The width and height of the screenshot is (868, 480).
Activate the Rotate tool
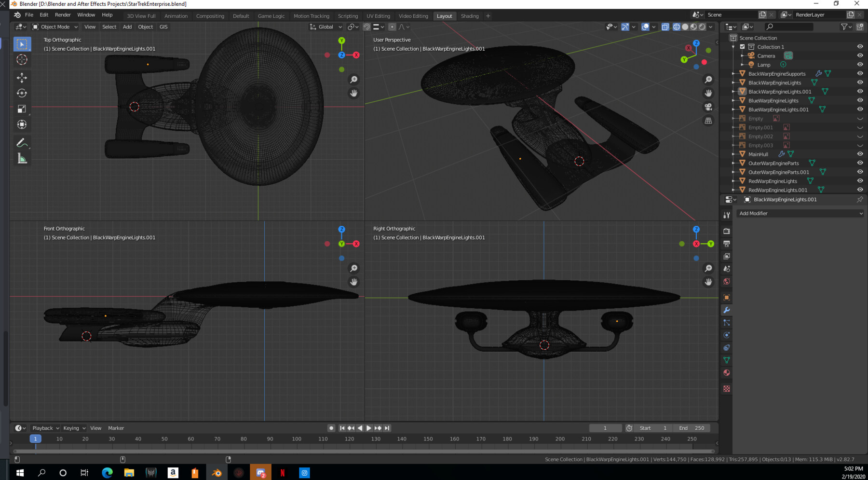tap(22, 93)
